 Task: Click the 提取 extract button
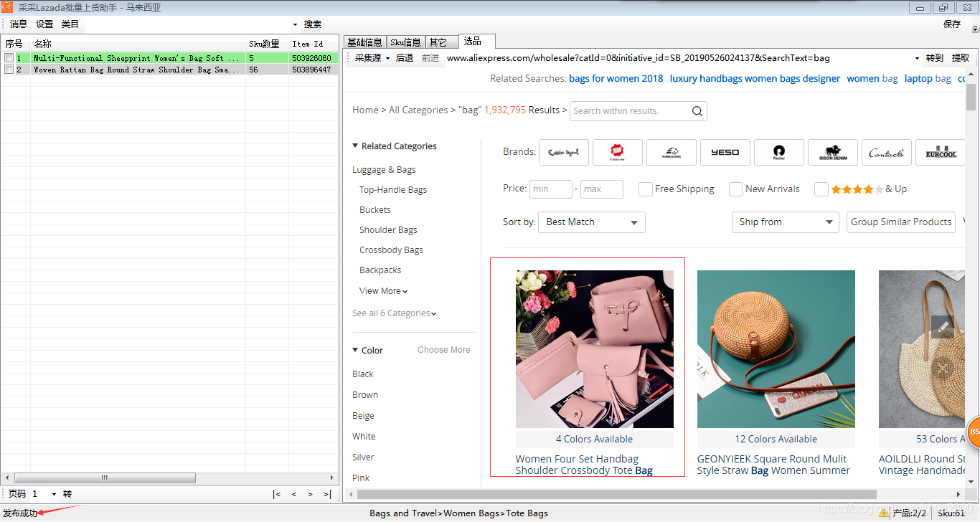tap(961, 58)
